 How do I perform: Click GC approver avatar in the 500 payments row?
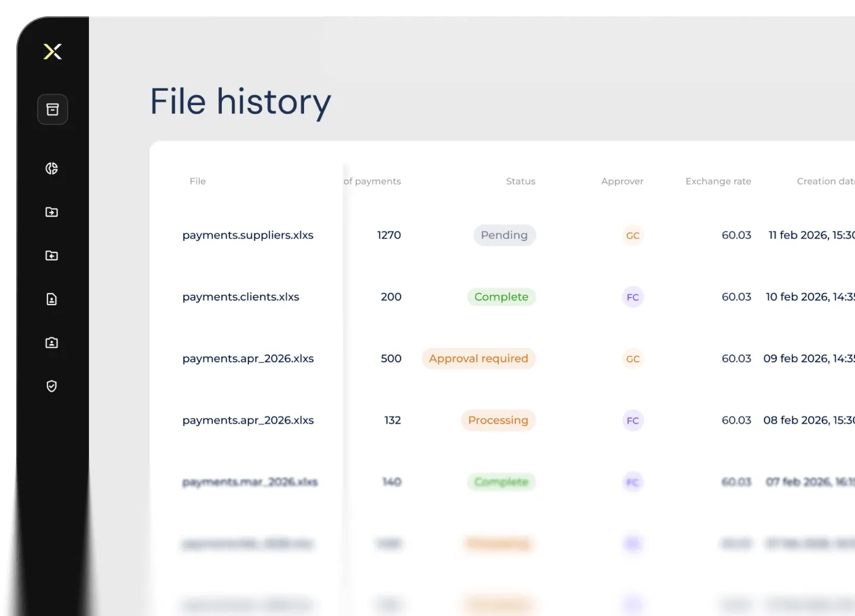632,359
